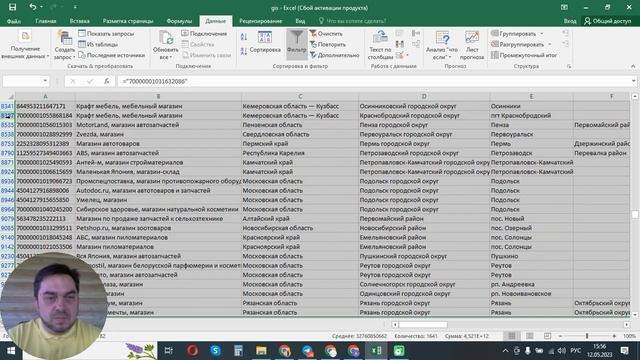640x360 pixels.
Task: Switch to the Вставка ribbon tab
Action: [80, 21]
